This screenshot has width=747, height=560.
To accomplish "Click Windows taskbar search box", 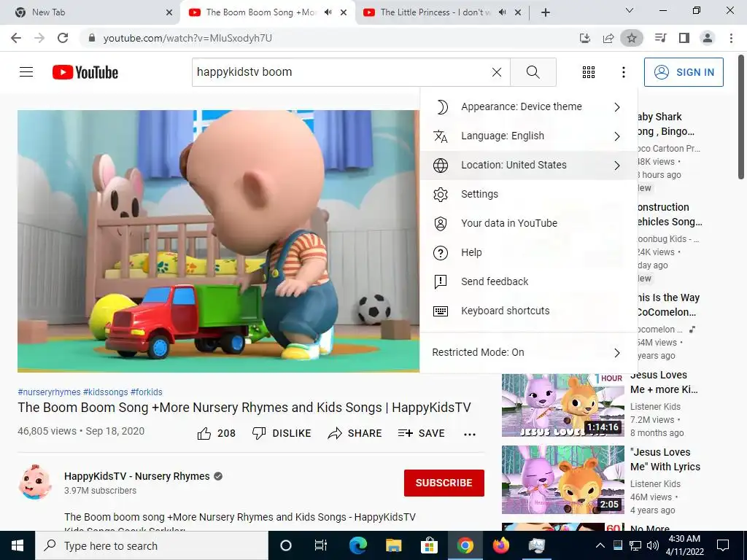I will click(152, 545).
